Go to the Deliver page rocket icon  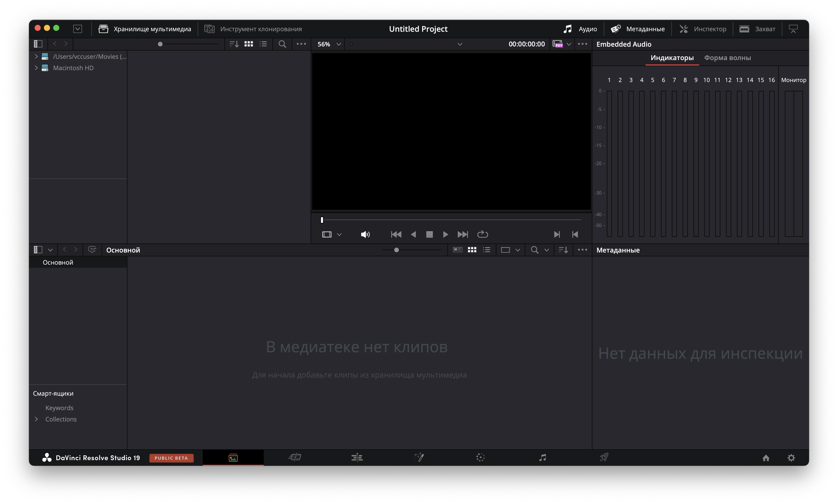604,458
